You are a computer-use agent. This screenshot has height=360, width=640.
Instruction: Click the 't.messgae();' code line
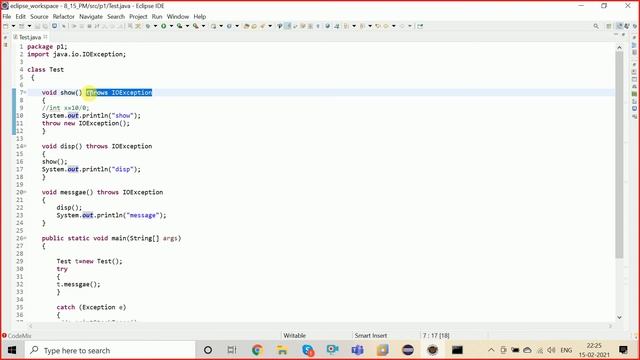click(x=78, y=284)
